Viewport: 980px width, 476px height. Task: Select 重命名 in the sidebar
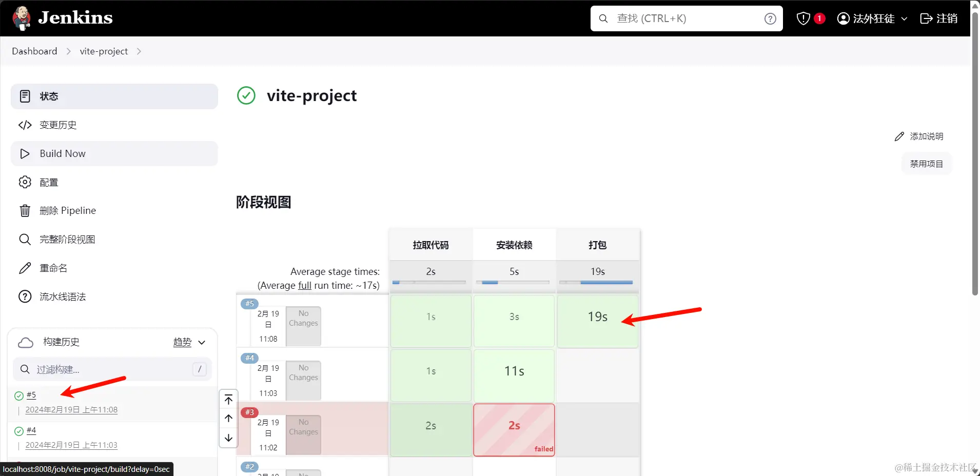(114, 268)
